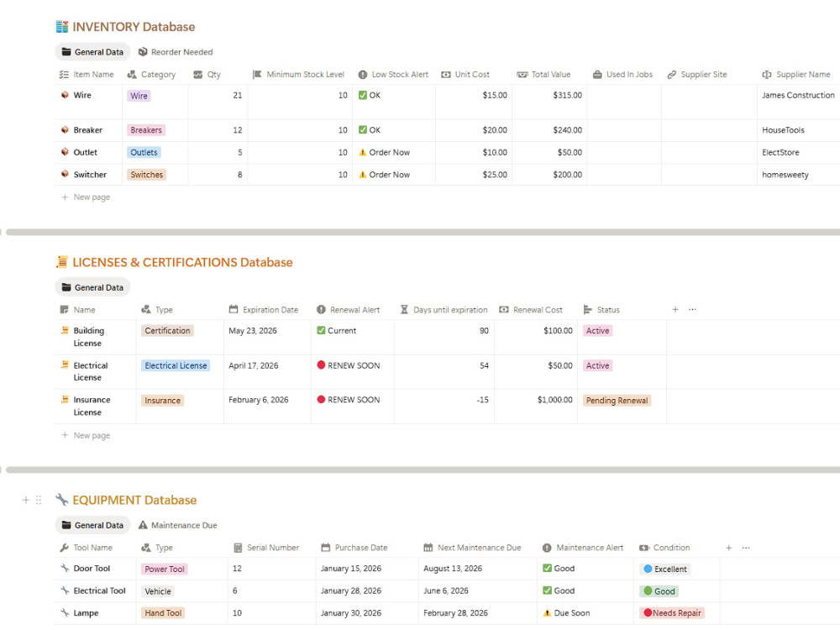The image size is (840, 630).
Task: Click the Low Stock Alert column icon
Action: [363, 75]
